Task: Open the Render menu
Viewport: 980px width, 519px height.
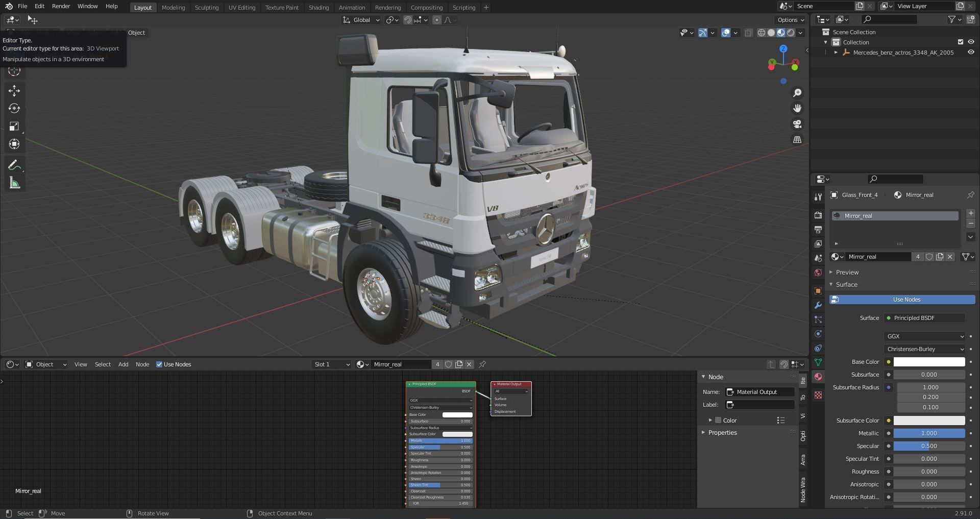Action: click(x=61, y=6)
